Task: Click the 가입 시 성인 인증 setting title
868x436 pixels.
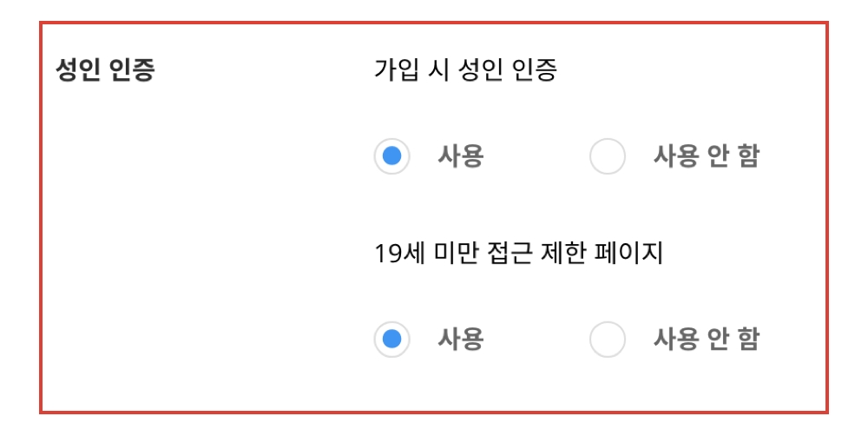Action: (x=465, y=70)
